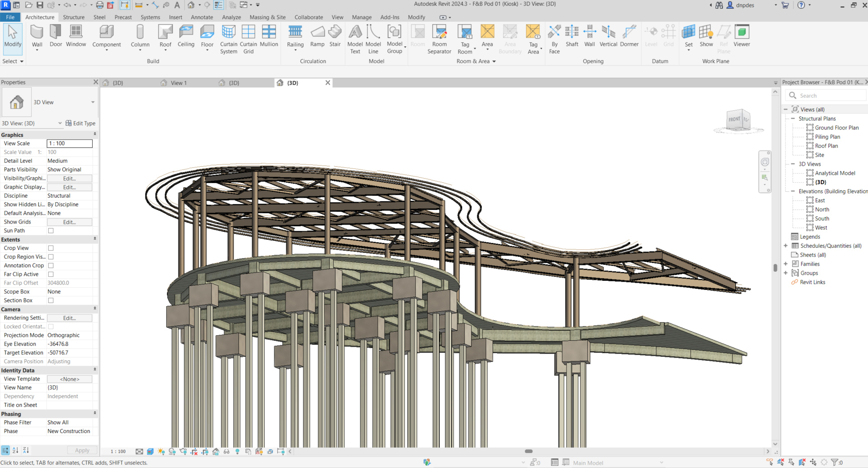The image size is (868, 468).
Task: Switch to the Structure ribbon tab
Action: coord(74,17)
